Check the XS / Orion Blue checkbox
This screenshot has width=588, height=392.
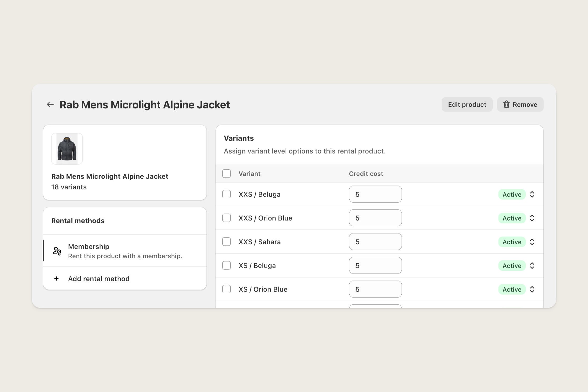226,289
